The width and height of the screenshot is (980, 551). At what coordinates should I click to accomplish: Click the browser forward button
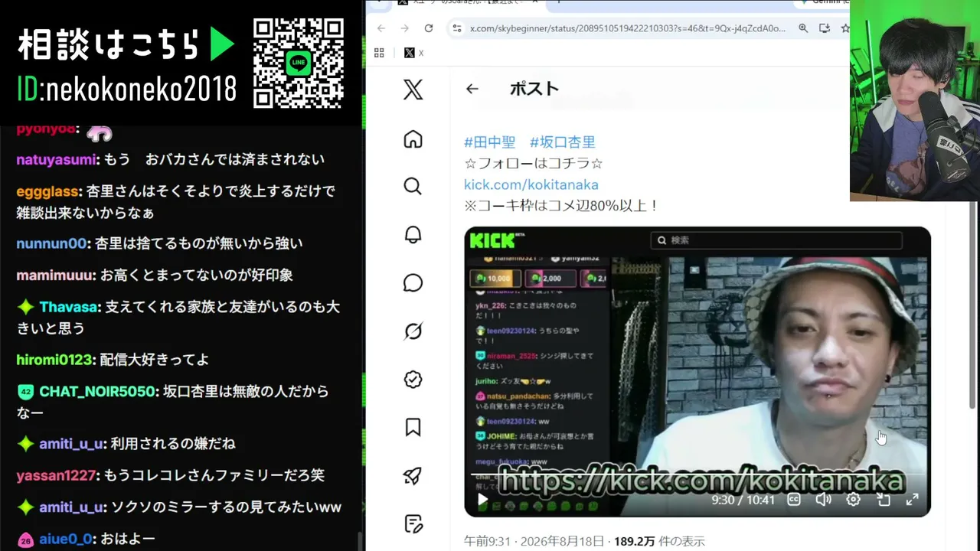click(x=405, y=28)
